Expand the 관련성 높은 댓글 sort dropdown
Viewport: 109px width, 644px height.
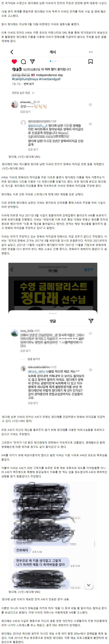(23, 93)
